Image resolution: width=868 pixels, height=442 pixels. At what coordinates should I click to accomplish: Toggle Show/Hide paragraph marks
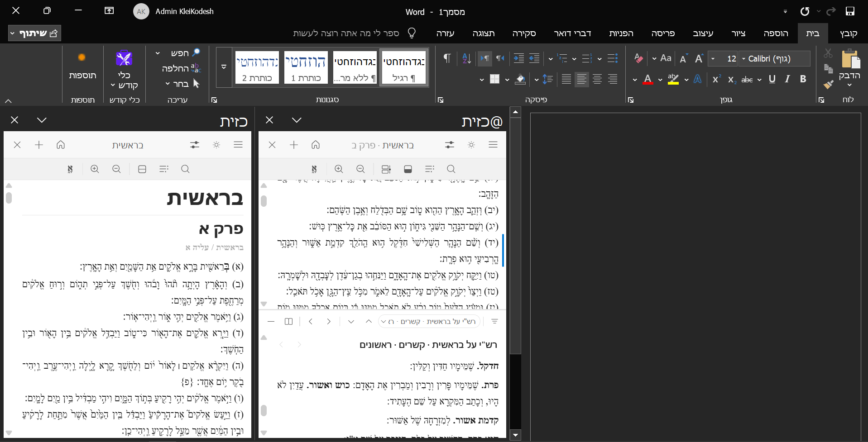(x=447, y=58)
